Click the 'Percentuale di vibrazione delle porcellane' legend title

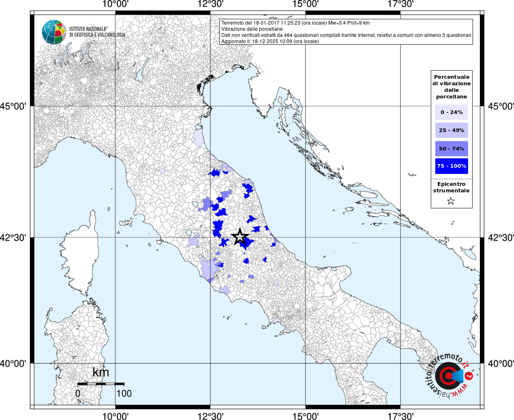pyautogui.click(x=452, y=87)
